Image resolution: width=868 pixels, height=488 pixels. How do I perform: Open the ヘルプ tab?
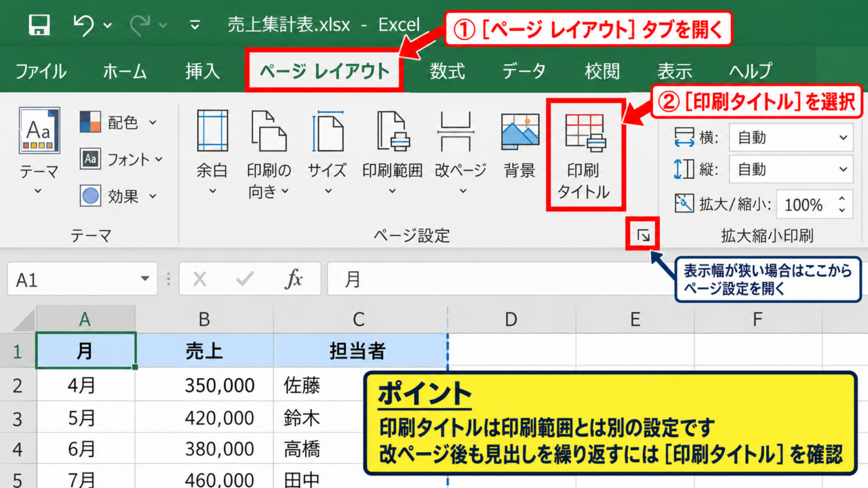pyautogui.click(x=751, y=70)
